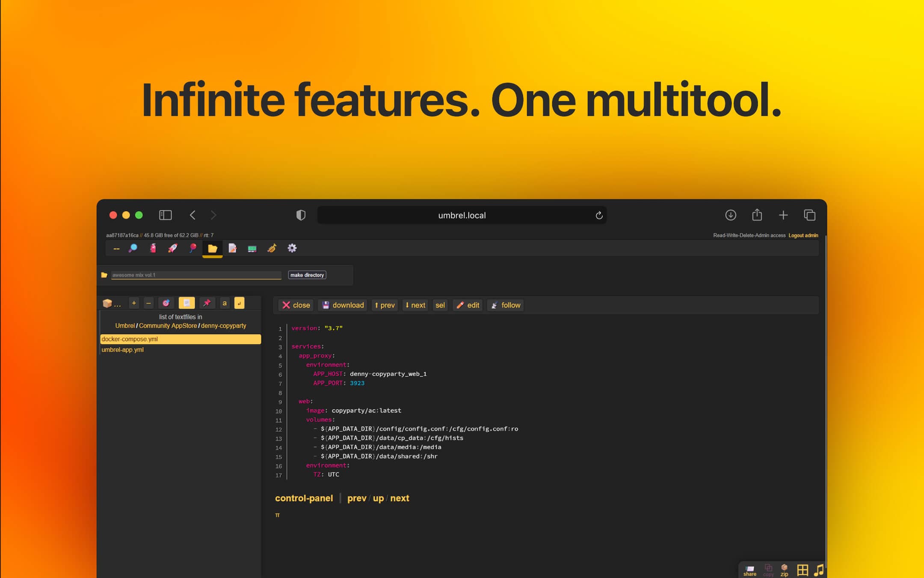
Task: Click the download file button
Action: (x=343, y=305)
